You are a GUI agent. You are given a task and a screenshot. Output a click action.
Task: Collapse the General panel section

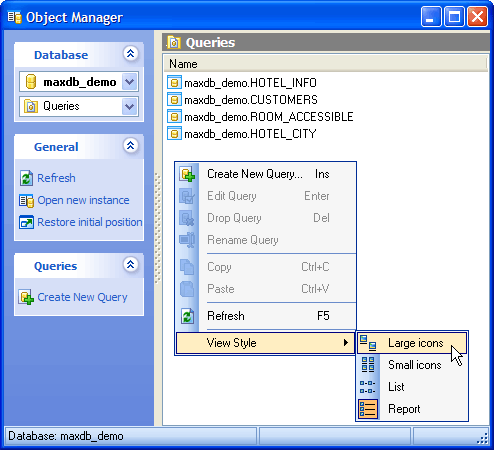coord(131,145)
